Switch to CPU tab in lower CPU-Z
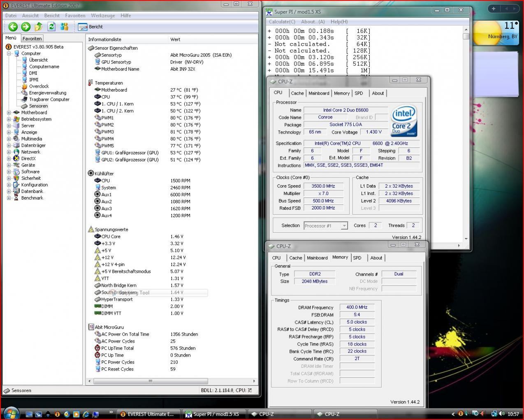This screenshot has width=524, height=420. pos(276,258)
